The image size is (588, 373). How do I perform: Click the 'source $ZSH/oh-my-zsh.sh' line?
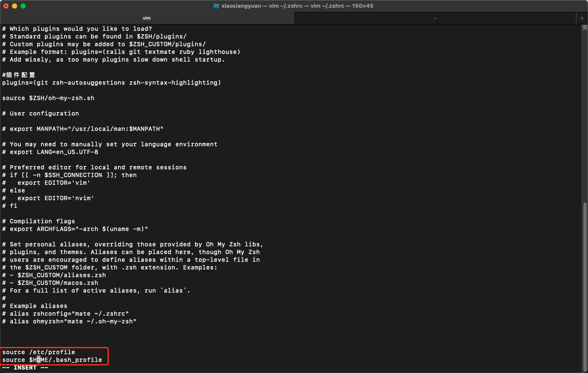48,98
